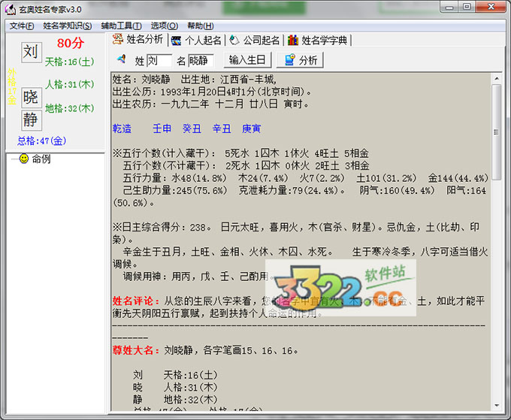Screen dimensions: 511x420
Task: Click the arrow icon beside 姓 field
Action: coord(121,59)
